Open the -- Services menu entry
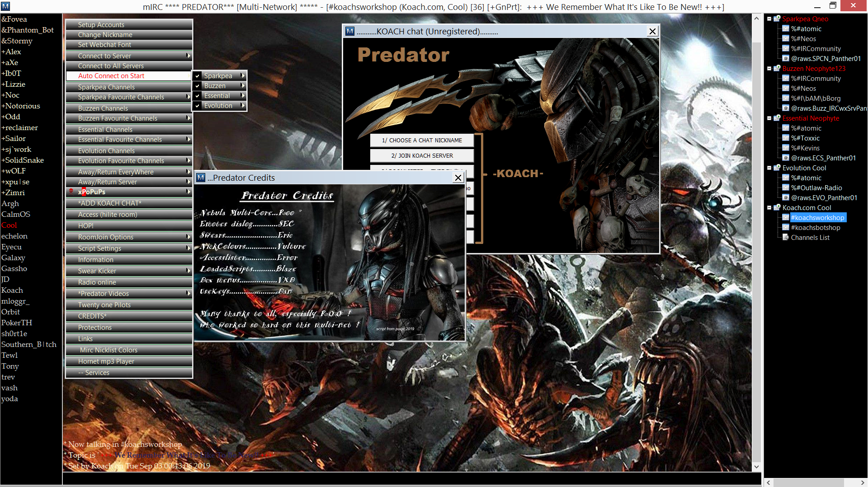The height and width of the screenshot is (487, 868). coord(129,372)
